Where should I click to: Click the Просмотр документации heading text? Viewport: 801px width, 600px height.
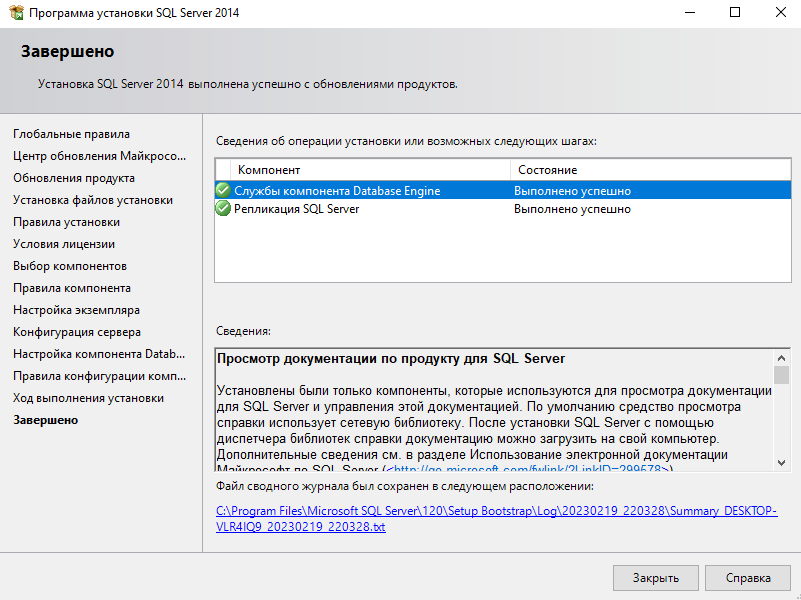(x=391, y=358)
